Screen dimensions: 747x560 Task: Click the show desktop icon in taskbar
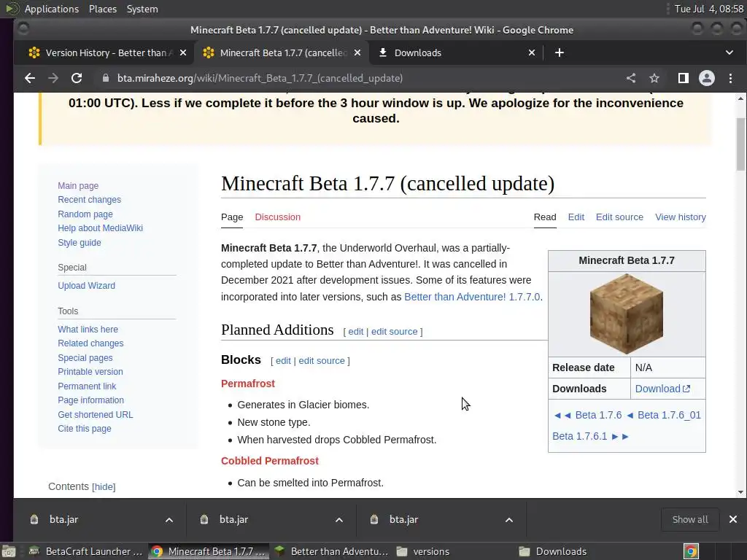tap(8, 551)
